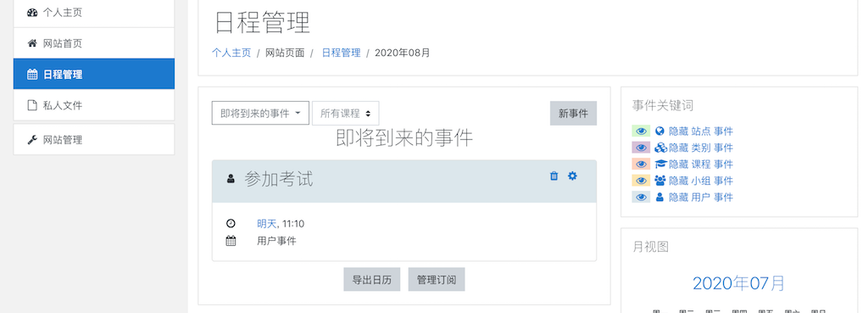Viewport: 868px width, 313px height.
Task: Toggle eye icon to hide 站点 events
Action: (x=641, y=131)
